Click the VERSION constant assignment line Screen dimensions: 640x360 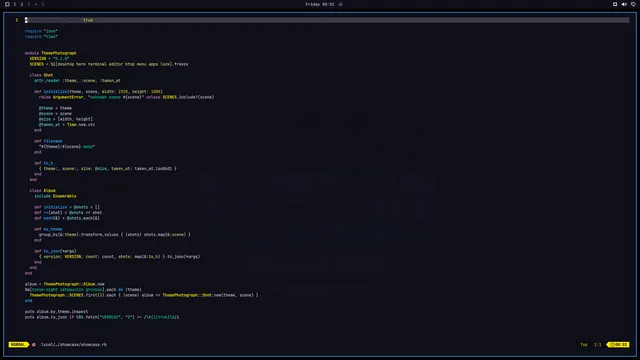pyautogui.click(x=49, y=58)
